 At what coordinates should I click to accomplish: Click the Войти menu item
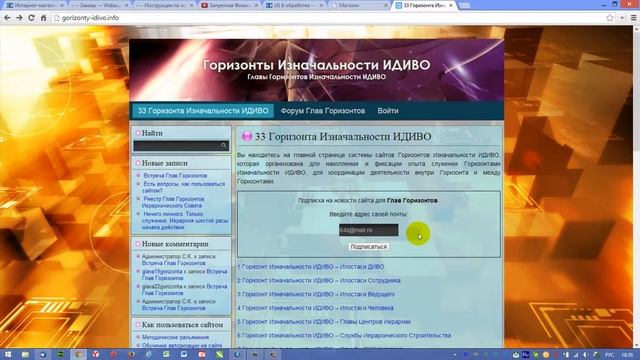click(x=388, y=111)
